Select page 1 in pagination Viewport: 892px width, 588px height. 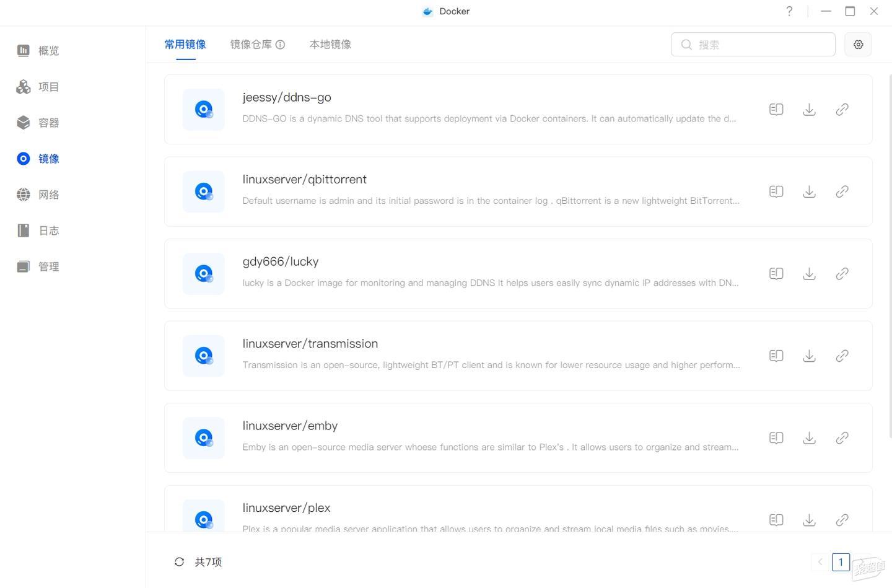click(841, 562)
